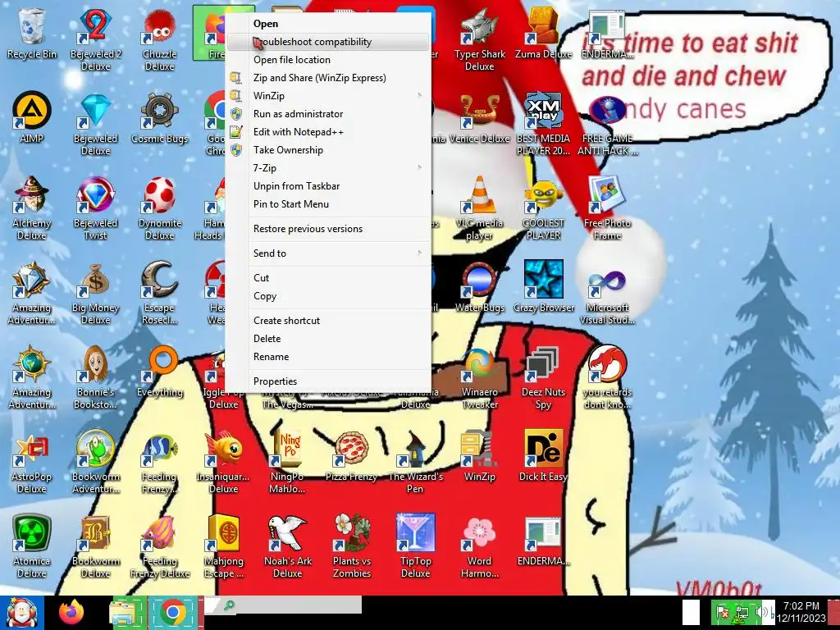Choose Rename in the context menu
The width and height of the screenshot is (840, 630).
point(328,357)
